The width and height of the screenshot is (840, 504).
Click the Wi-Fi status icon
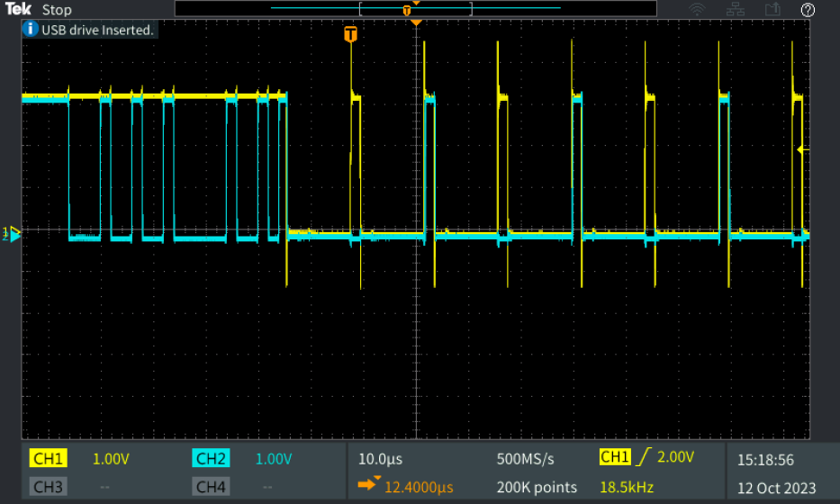point(697,10)
